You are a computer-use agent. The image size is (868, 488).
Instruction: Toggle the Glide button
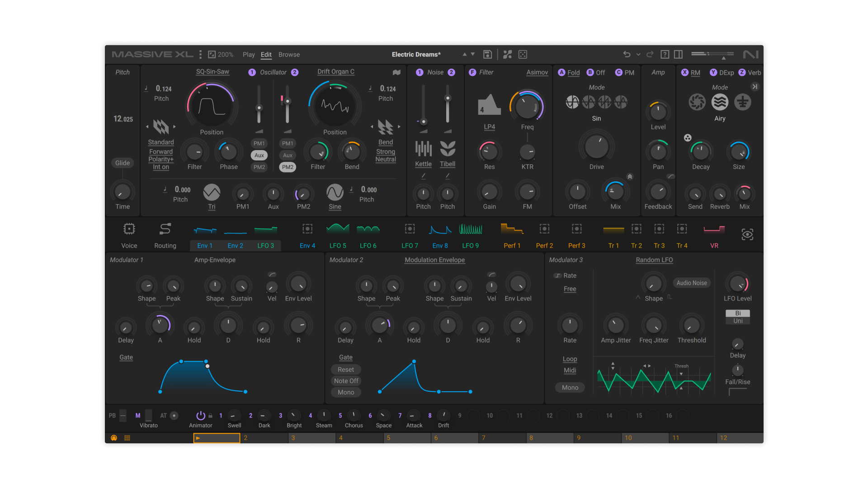tap(123, 163)
